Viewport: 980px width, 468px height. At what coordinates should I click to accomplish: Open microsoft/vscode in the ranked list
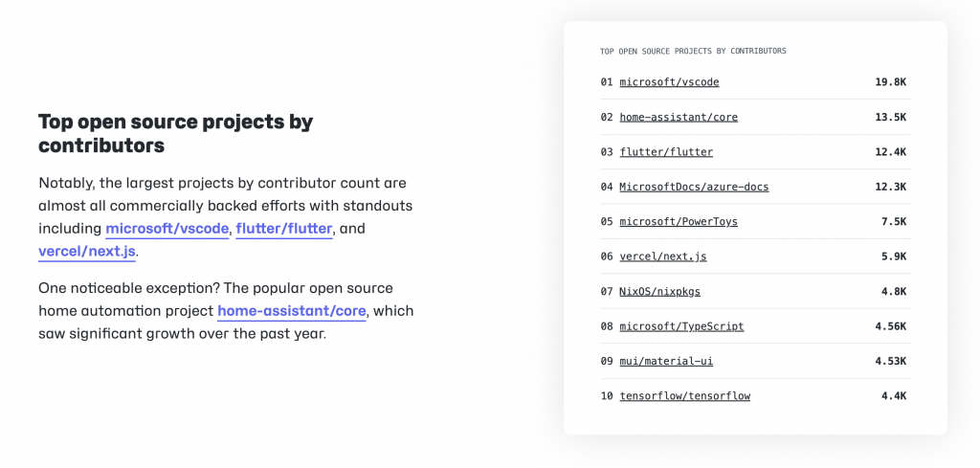[x=669, y=82]
